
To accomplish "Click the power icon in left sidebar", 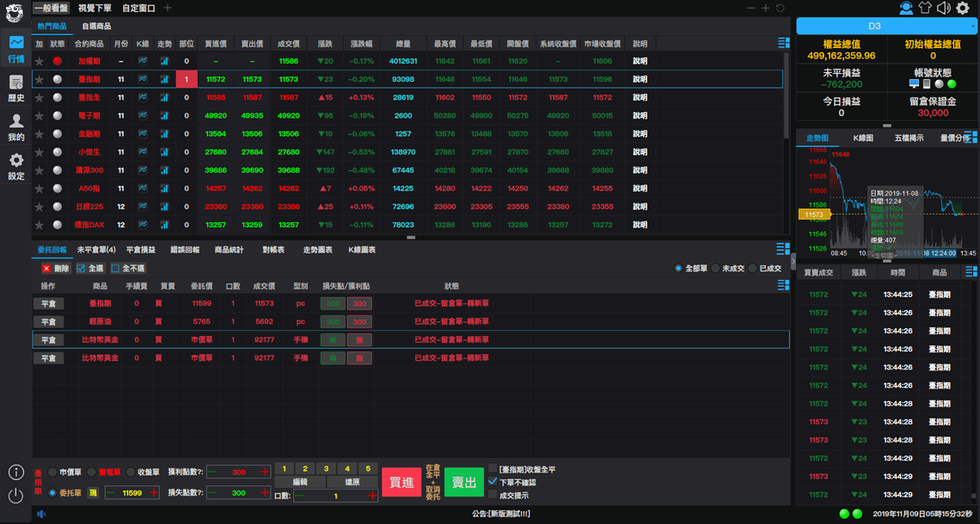I will [15, 496].
